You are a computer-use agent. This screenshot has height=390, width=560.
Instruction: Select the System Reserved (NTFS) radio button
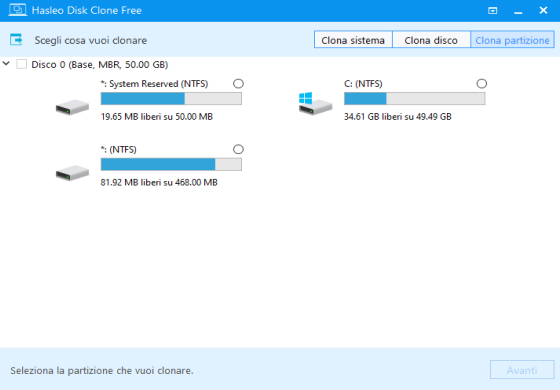pos(238,84)
